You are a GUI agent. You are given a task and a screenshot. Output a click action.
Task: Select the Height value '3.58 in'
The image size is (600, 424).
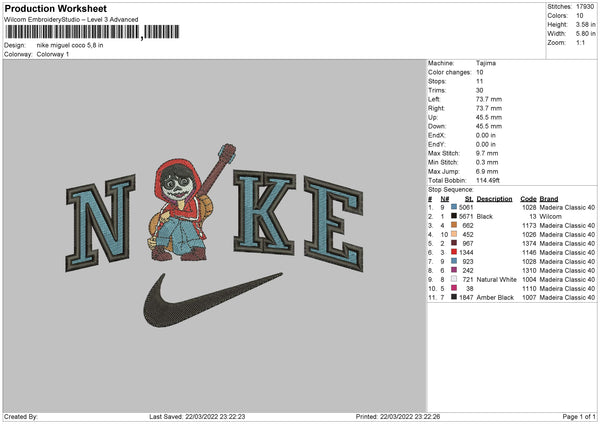click(x=585, y=24)
